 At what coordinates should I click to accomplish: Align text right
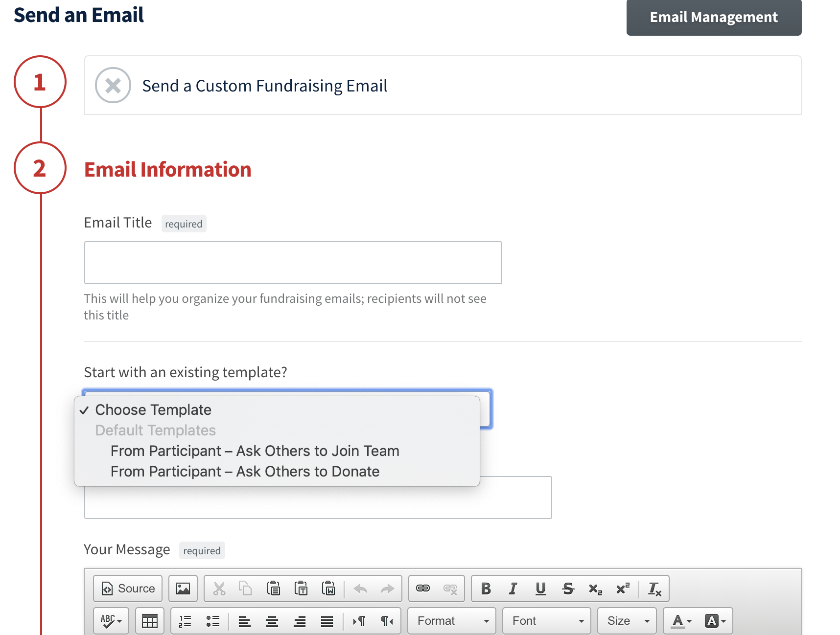[x=300, y=621]
